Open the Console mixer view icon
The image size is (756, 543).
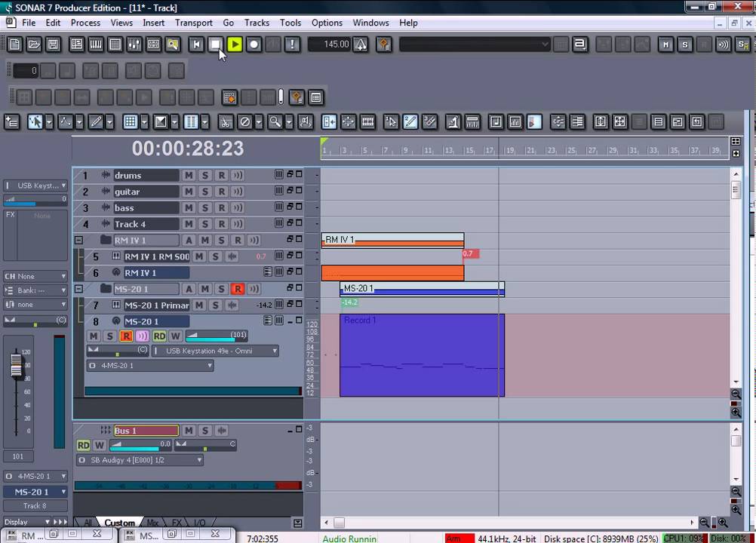[134, 44]
